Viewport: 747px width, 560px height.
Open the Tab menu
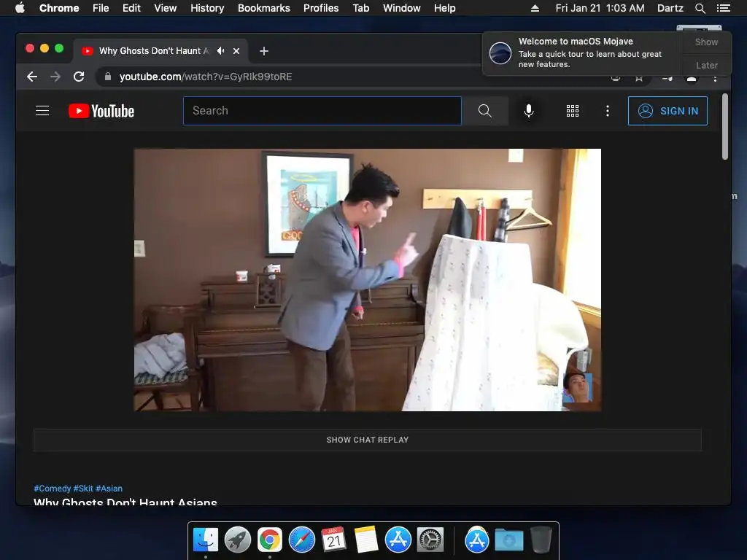click(360, 8)
